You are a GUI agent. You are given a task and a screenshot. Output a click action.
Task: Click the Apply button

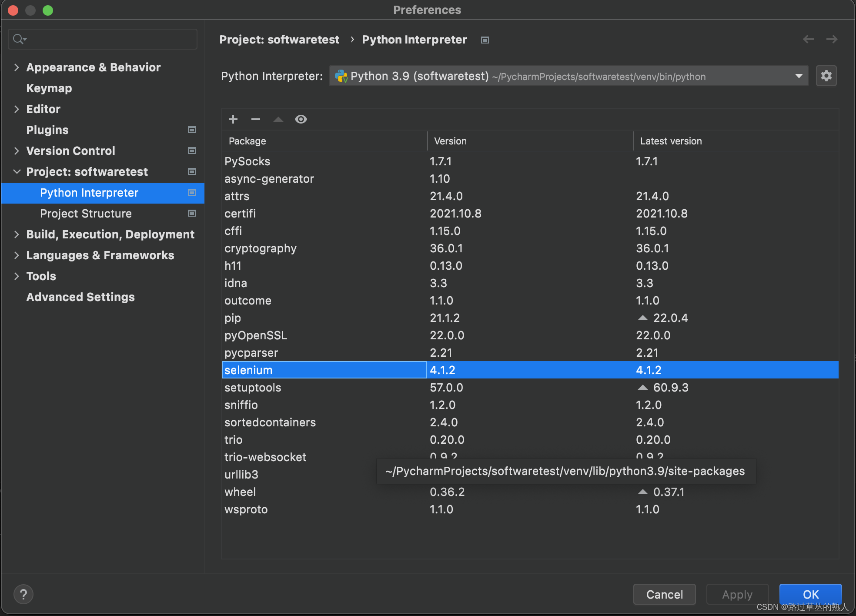pyautogui.click(x=737, y=594)
